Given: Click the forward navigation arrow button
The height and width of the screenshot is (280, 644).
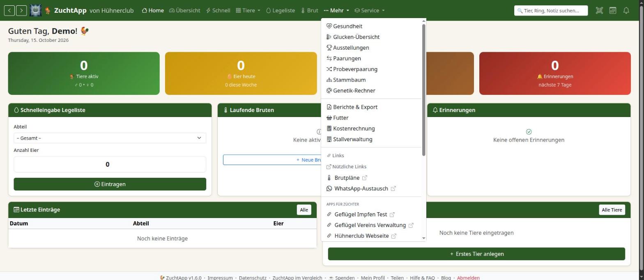Looking at the screenshot, I should pyautogui.click(x=21, y=10).
